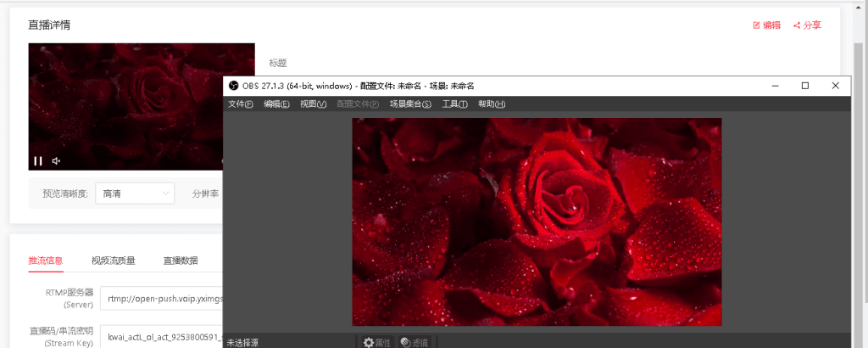Image resolution: width=868 pixels, height=348 pixels.
Task: Open the 视图 menu in OBS
Action: [x=313, y=104]
